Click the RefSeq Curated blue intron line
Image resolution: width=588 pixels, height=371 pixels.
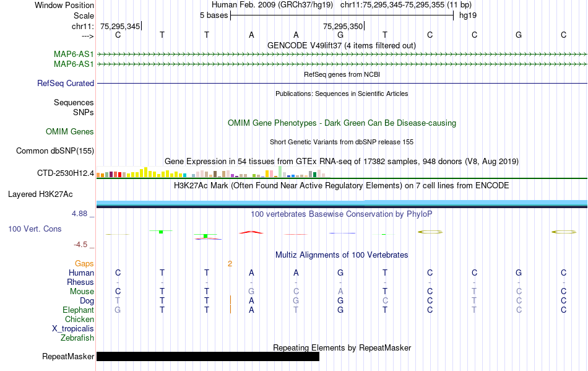(342, 83)
